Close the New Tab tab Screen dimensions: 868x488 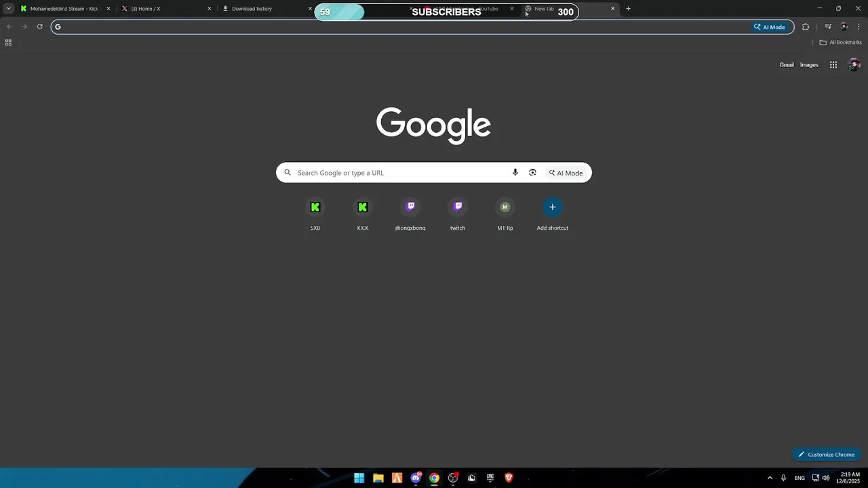point(612,9)
